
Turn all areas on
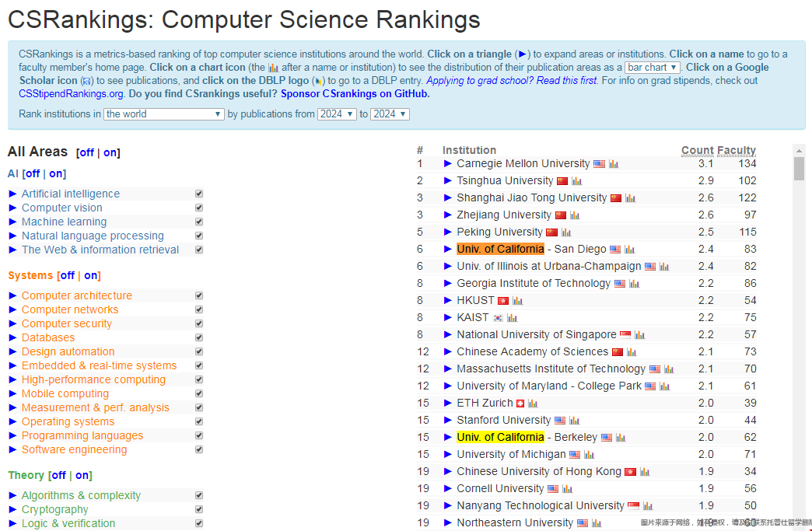[110, 152]
